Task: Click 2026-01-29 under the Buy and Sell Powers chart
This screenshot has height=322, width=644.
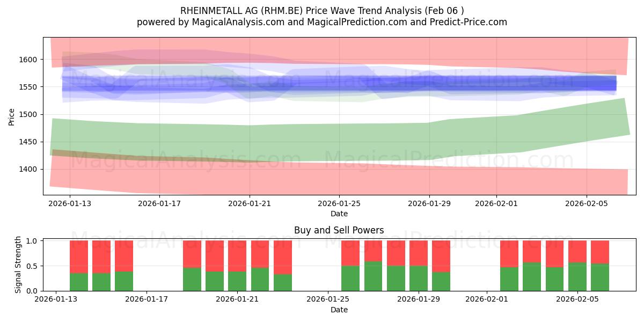Action: [x=419, y=299]
